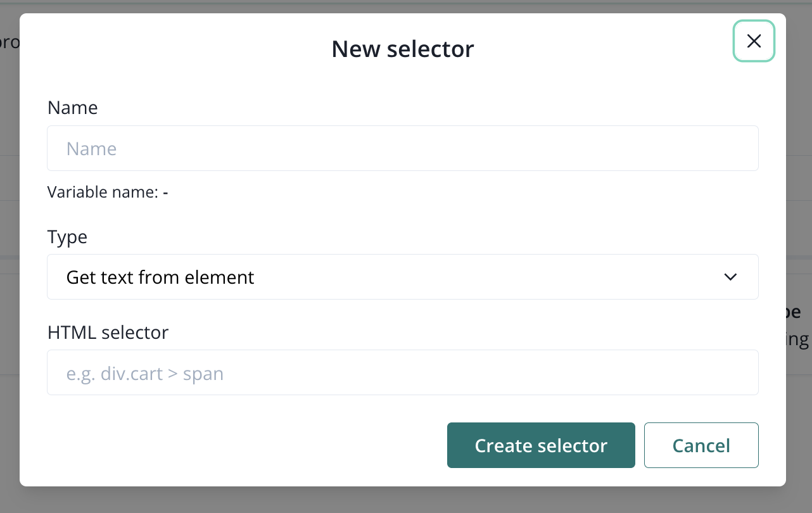Cancel the new selector creation
The width and height of the screenshot is (812, 513).
click(x=701, y=445)
